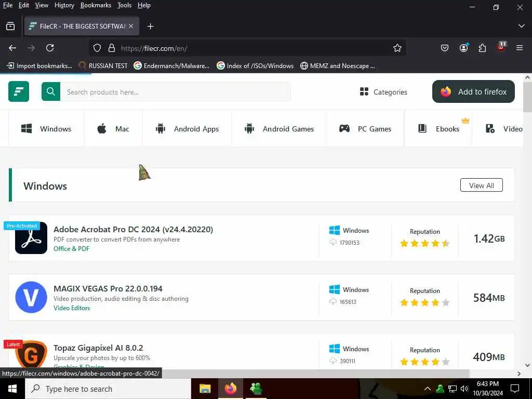Click the padlock site info icon
The image size is (532, 399).
tap(112, 48)
